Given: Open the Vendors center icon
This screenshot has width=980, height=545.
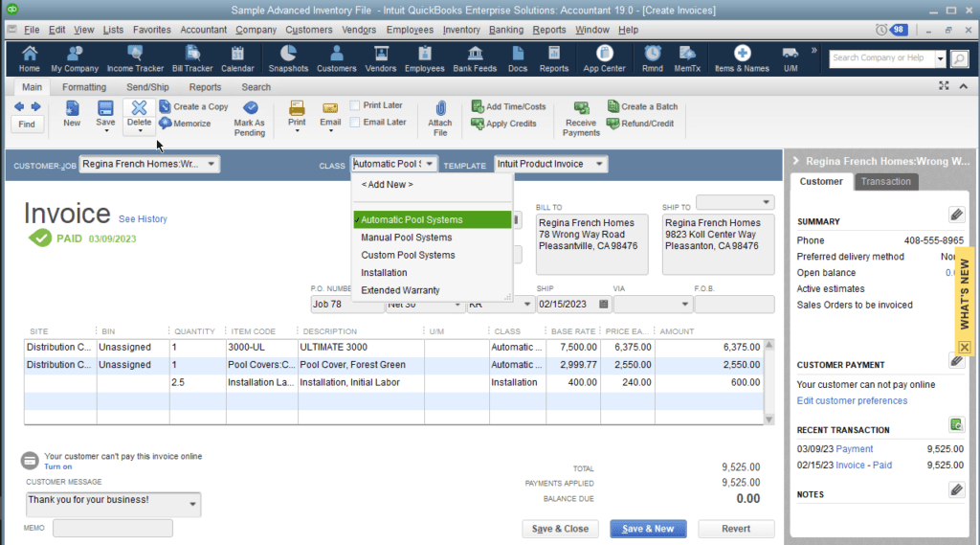Looking at the screenshot, I should coord(381,58).
